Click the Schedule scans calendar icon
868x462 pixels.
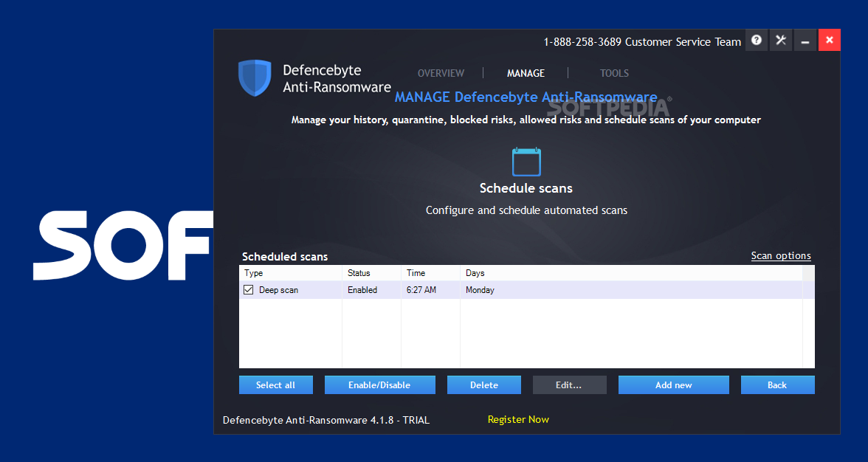(526, 162)
